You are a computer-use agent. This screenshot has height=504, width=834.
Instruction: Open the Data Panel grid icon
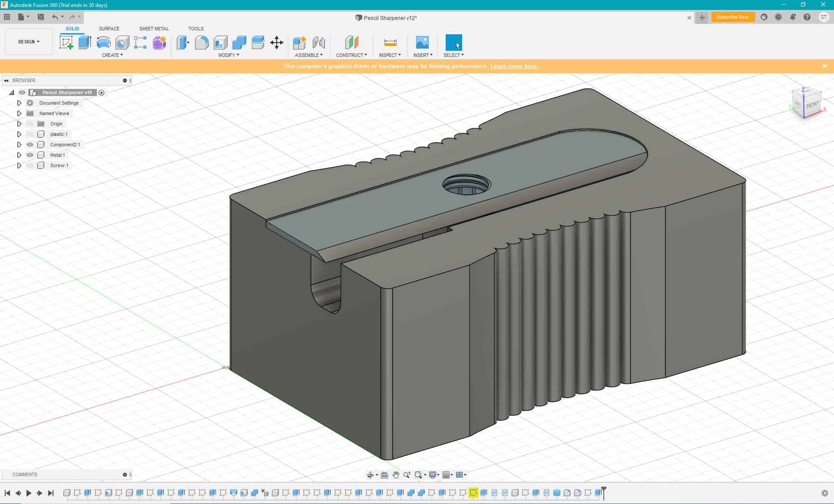tap(7, 17)
